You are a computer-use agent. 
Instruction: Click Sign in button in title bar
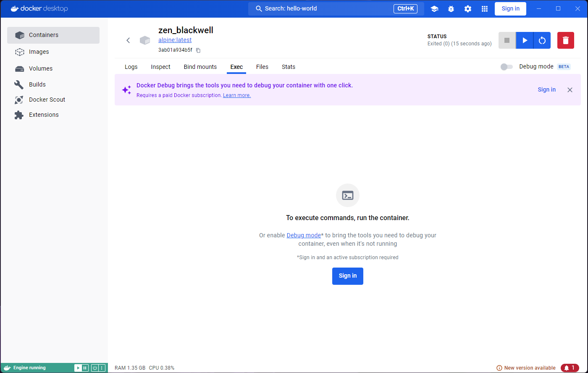point(510,9)
